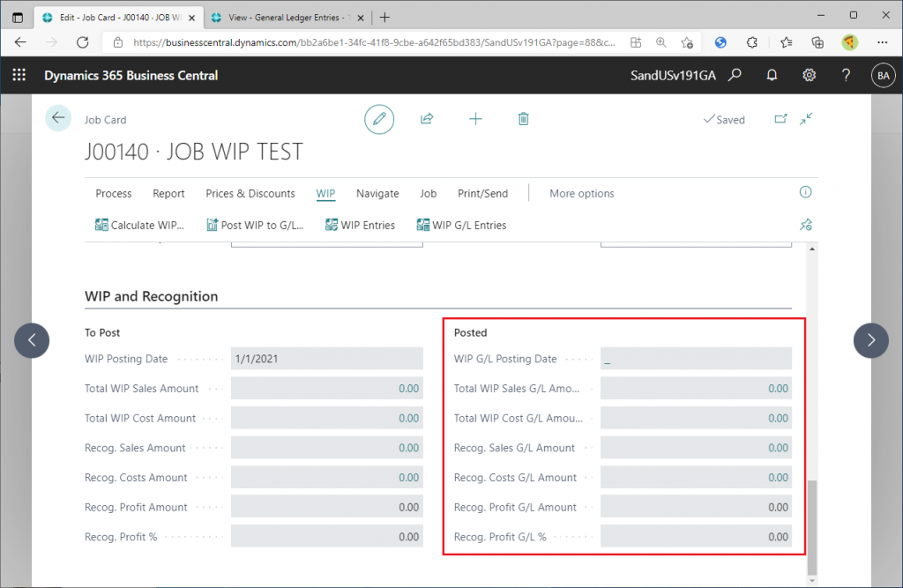Close the General Ledger Entries browser tab
This screenshot has width=903, height=588.
point(361,18)
